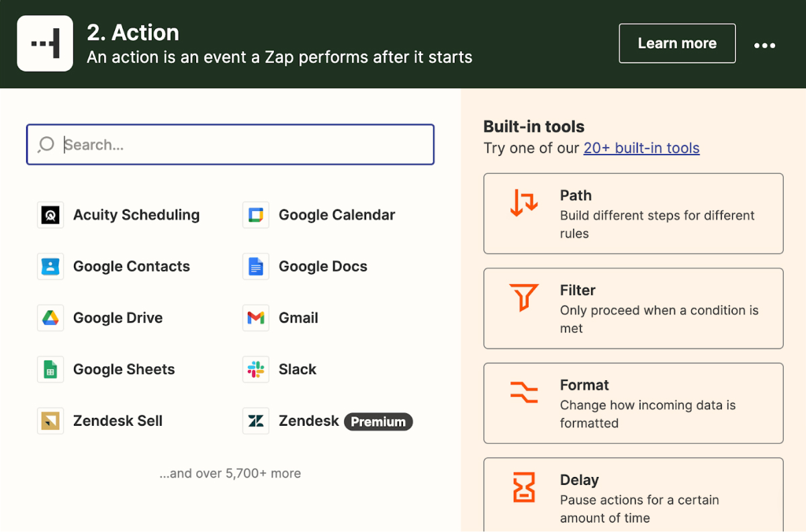Select the Google Sheets app icon
The width and height of the screenshot is (806, 532).
tap(50, 369)
